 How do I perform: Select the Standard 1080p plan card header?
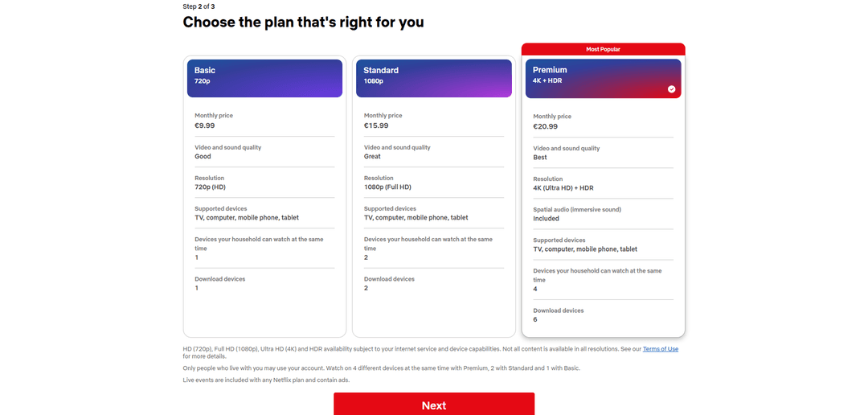click(433, 78)
